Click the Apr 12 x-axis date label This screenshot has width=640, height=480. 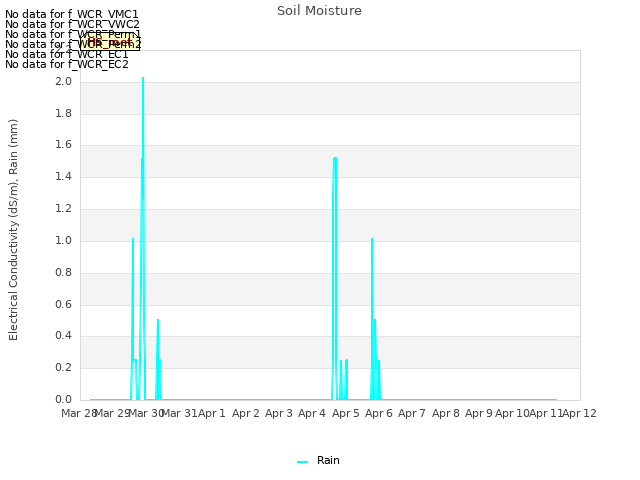579,413
